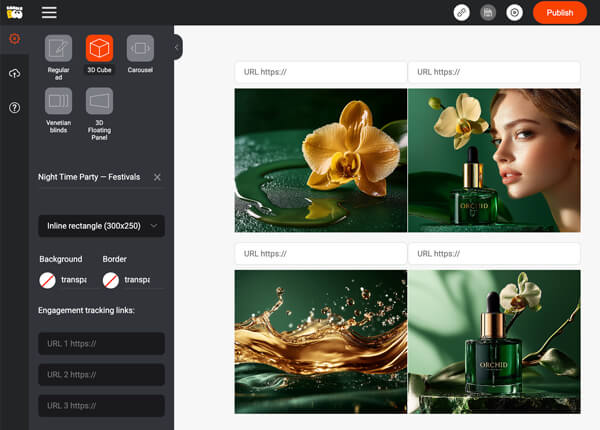
Task: Select the Carousel format
Action: point(140,48)
